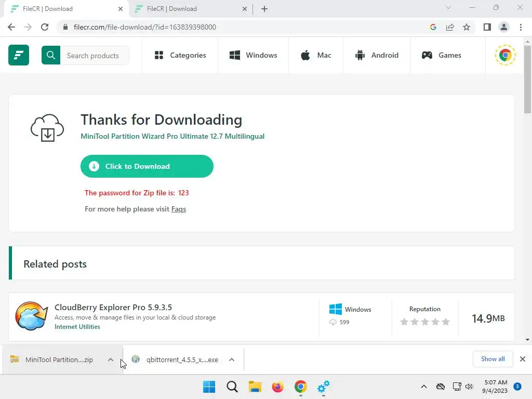This screenshot has width=532, height=399.
Task: Open File Explorer from taskbar
Action: [x=255, y=387]
